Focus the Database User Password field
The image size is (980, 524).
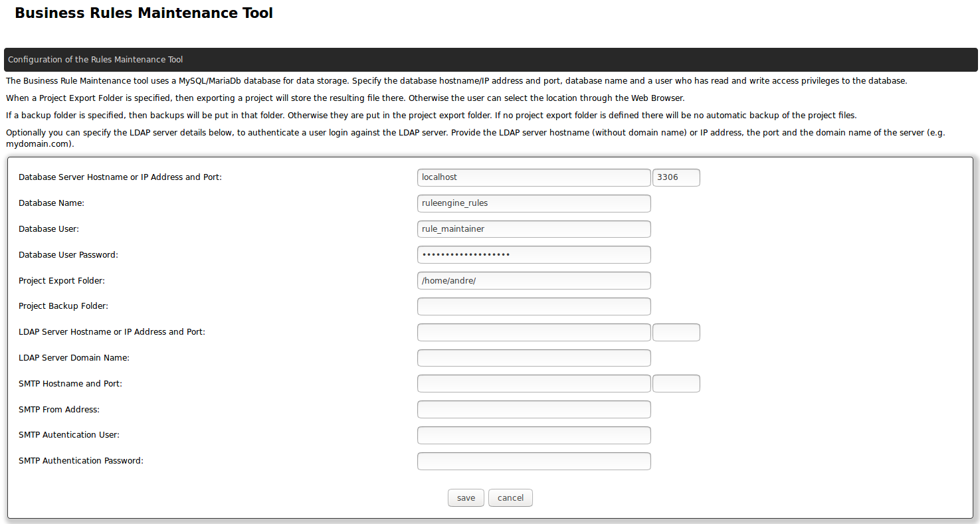534,255
